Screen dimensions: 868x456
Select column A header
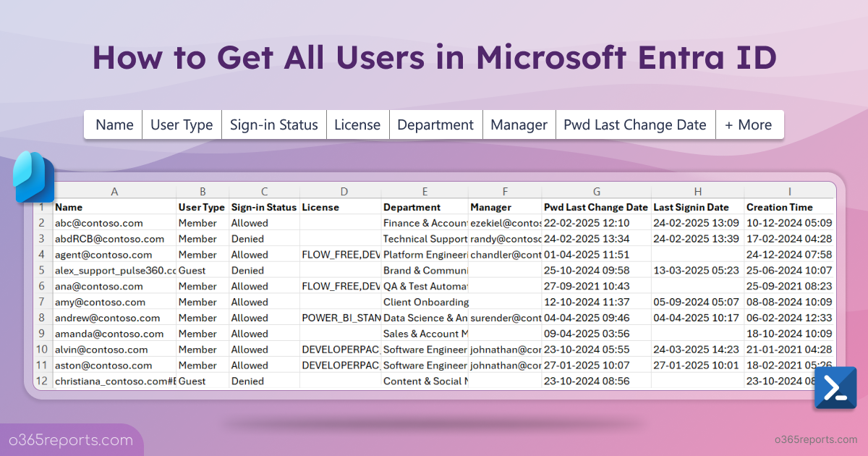point(114,191)
